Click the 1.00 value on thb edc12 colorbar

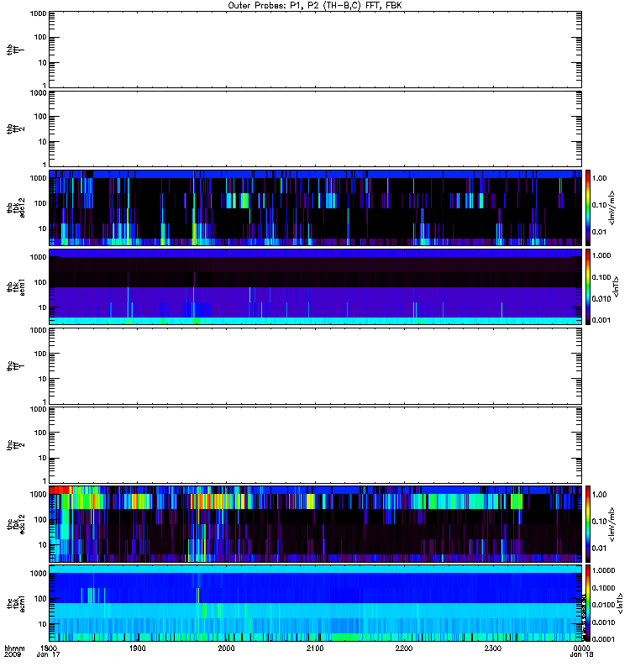pyautogui.click(x=599, y=178)
